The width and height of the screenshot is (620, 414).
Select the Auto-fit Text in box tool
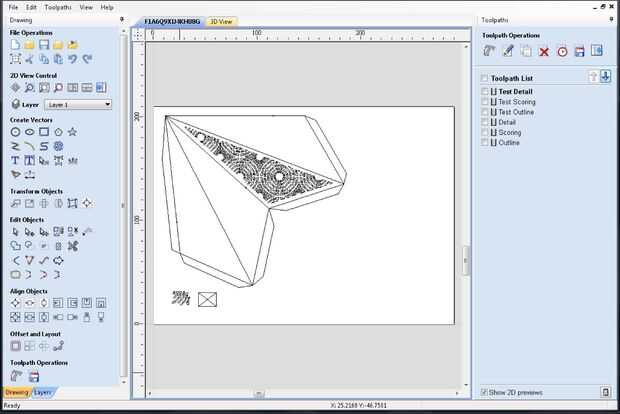30,161
